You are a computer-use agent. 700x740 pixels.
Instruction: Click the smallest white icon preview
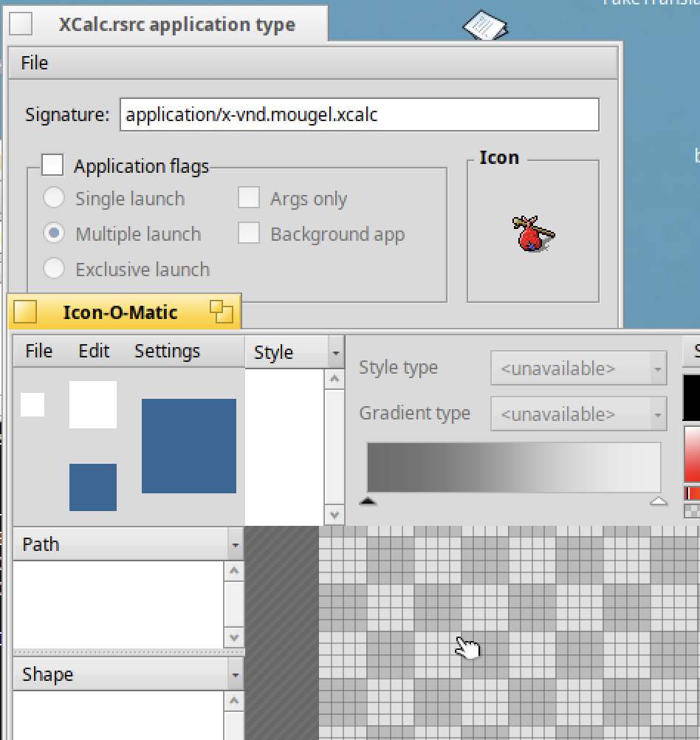32,405
